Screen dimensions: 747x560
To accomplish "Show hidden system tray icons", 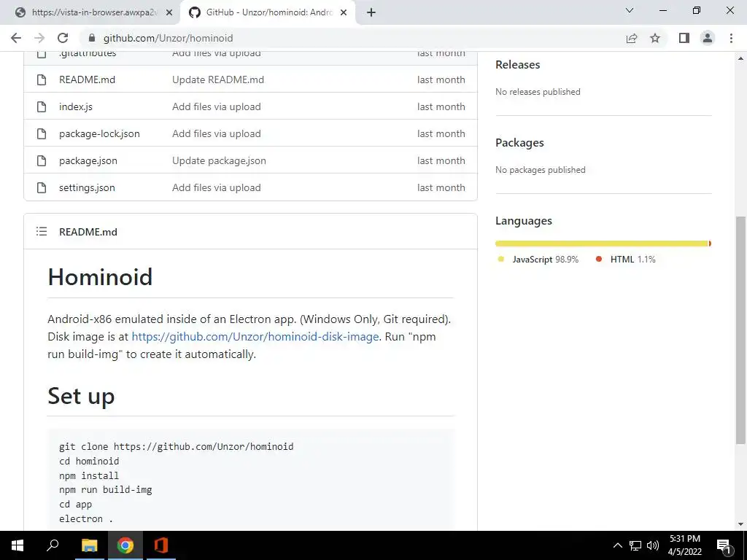I will pos(617,545).
